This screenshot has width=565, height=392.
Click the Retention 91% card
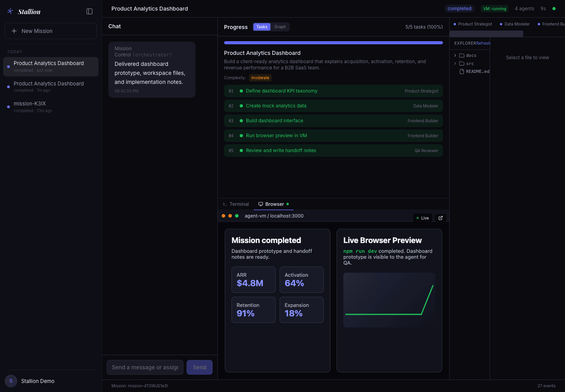(253, 310)
